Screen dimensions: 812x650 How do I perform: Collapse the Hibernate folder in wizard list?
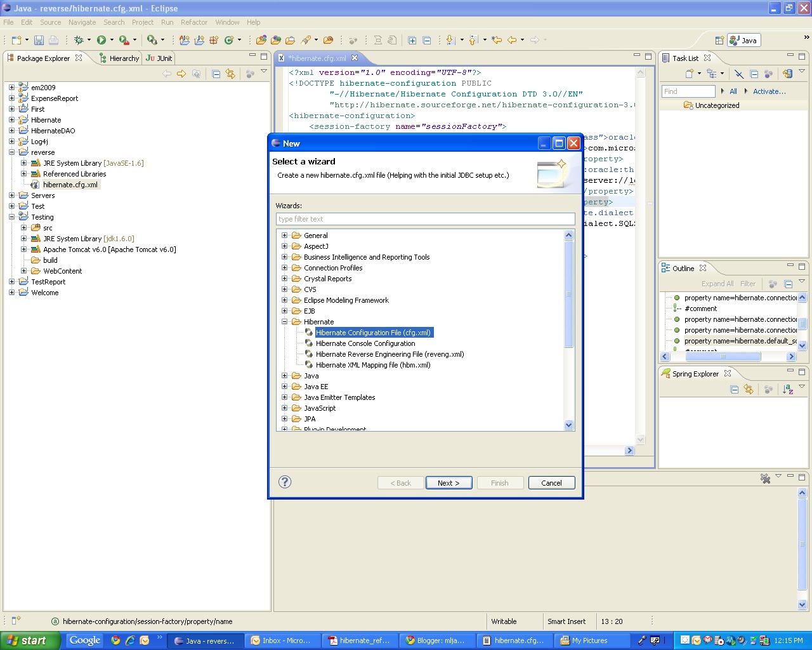click(x=284, y=322)
